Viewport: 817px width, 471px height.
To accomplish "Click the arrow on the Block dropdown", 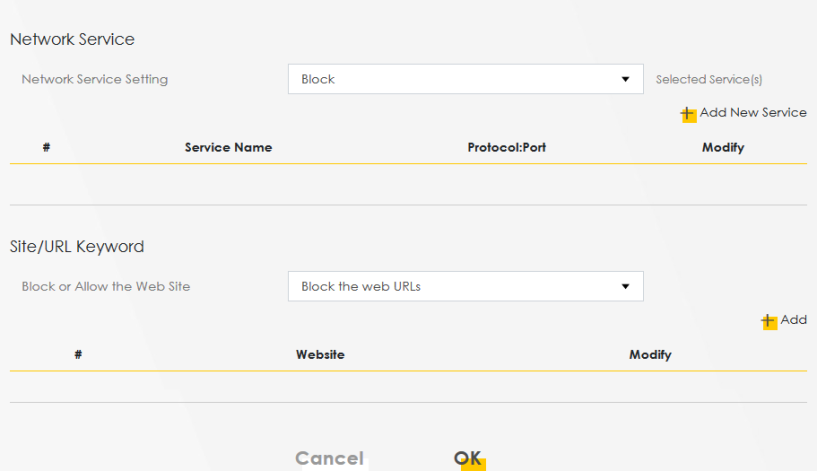I will point(626,79).
